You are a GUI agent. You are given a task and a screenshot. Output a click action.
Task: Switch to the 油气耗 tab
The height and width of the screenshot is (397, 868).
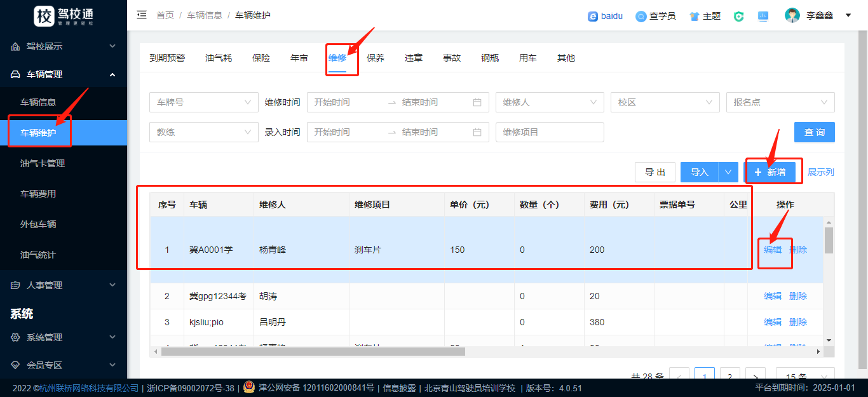(219, 58)
